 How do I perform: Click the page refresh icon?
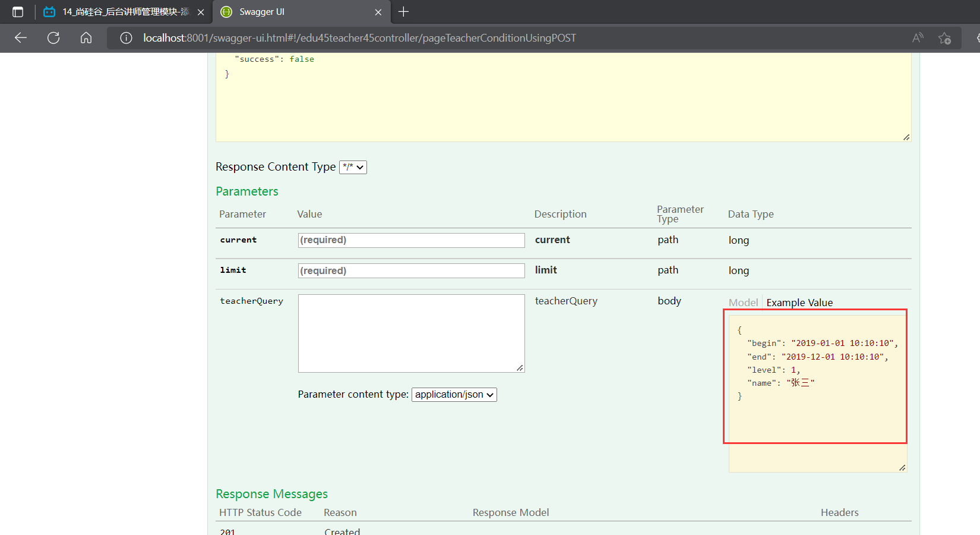pyautogui.click(x=53, y=38)
